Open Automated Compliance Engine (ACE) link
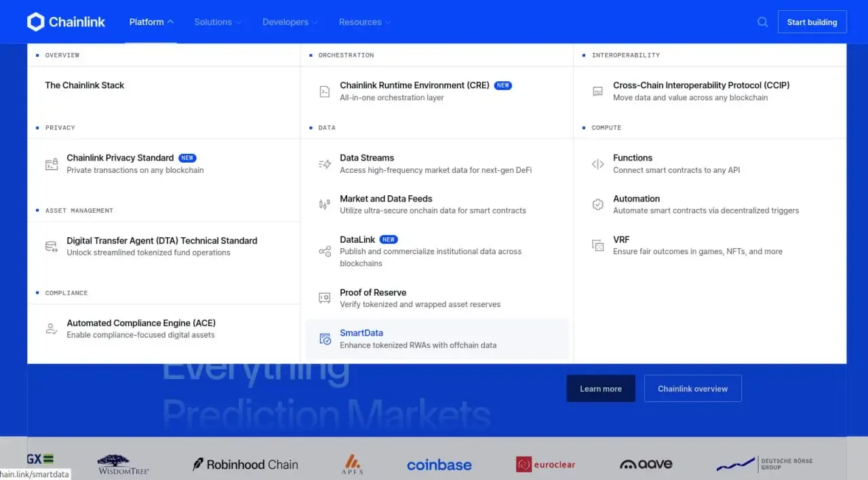The width and height of the screenshot is (868, 480). [x=141, y=323]
